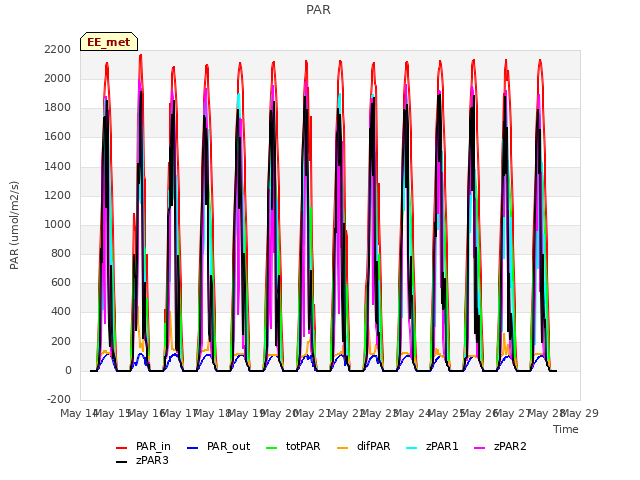
Task: Click the green totPAR legend swatch
Action: tap(271, 448)
